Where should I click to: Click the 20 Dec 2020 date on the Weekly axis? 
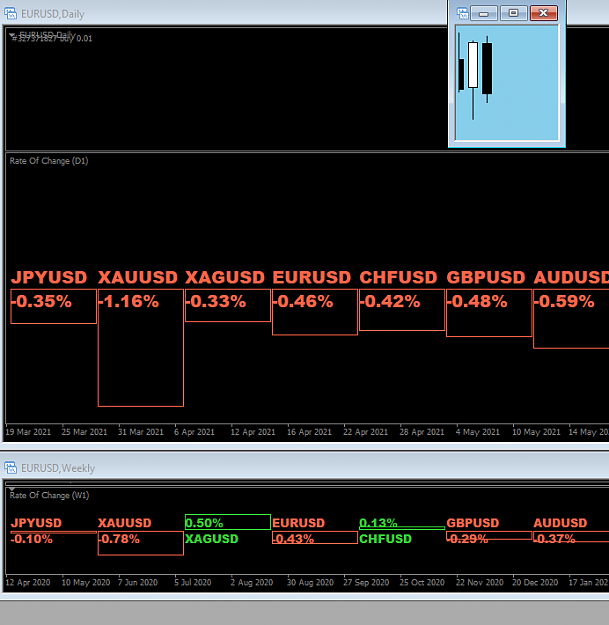[x=535, y=583]
